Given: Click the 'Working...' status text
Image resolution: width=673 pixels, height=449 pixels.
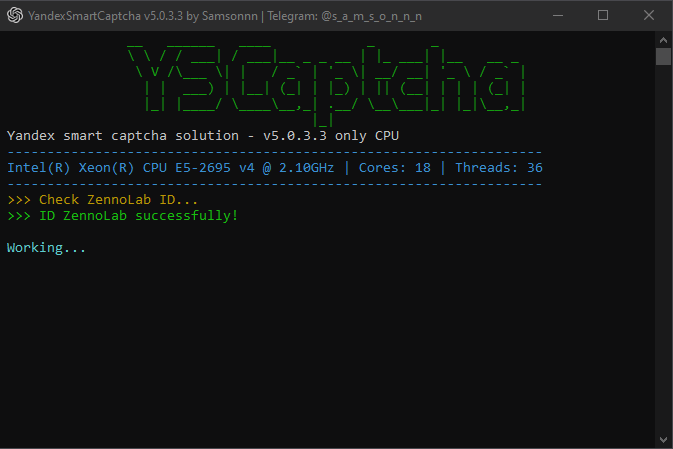Looking at the screenshot, I should pyautogui.click(x=46, y=247).
